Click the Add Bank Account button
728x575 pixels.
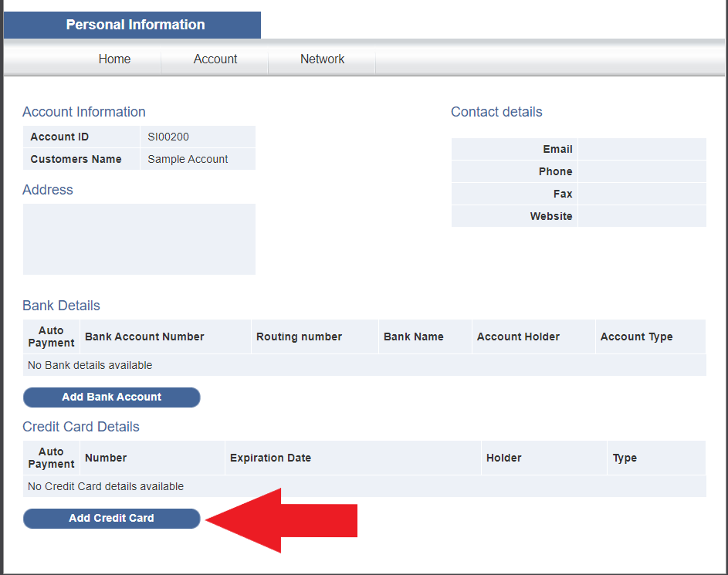coord(112,397)
